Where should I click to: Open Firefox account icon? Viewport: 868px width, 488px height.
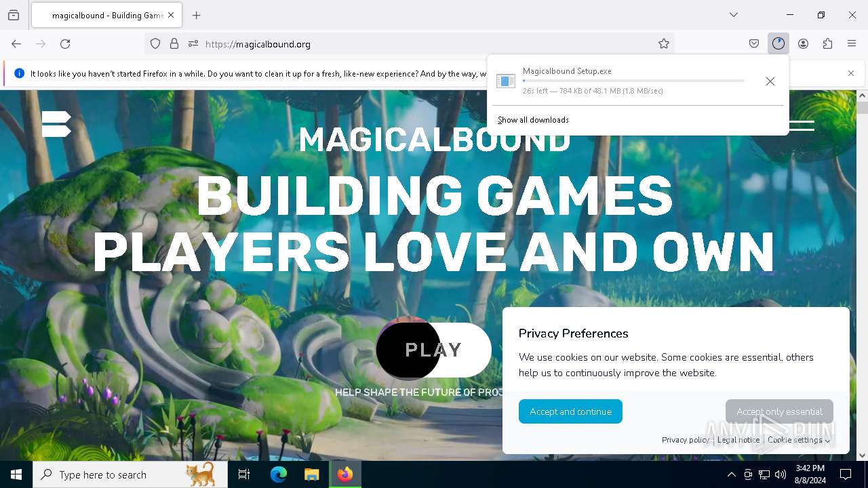[803, 44]
